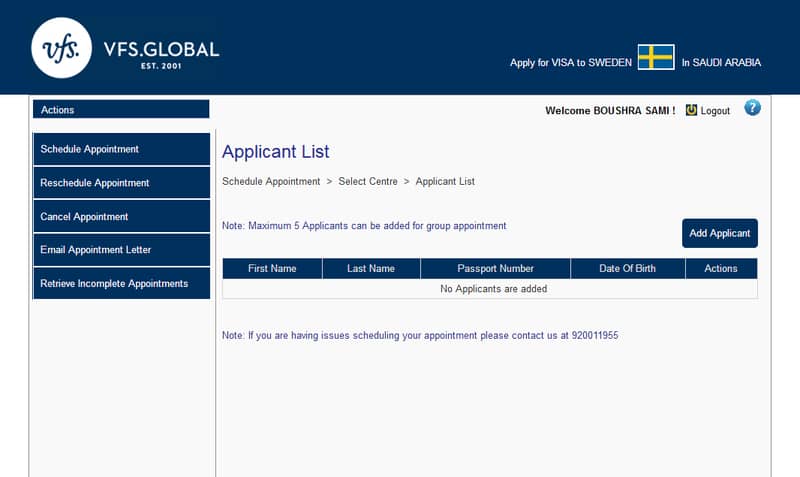
Task: Click the 'In SAUDI ARABIA' header text
Action: [x=721, y=62]
